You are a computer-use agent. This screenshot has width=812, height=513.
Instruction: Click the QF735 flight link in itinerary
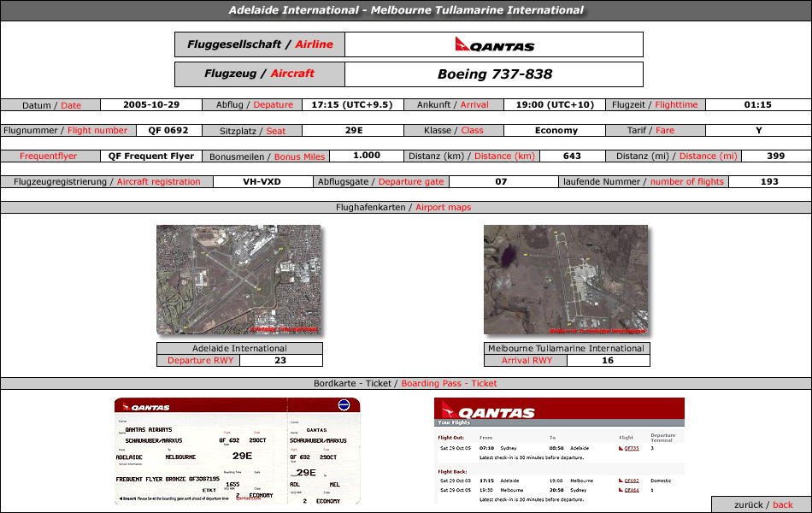point(632,448)
